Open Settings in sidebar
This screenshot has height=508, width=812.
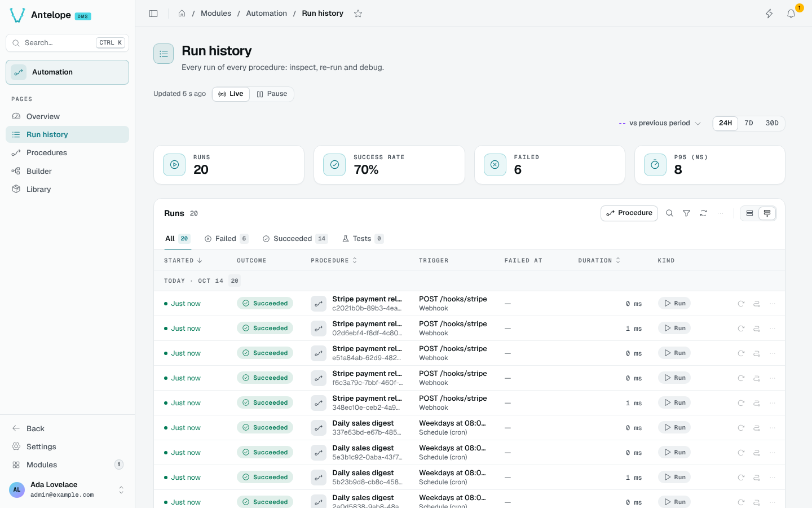click(67, 446)
